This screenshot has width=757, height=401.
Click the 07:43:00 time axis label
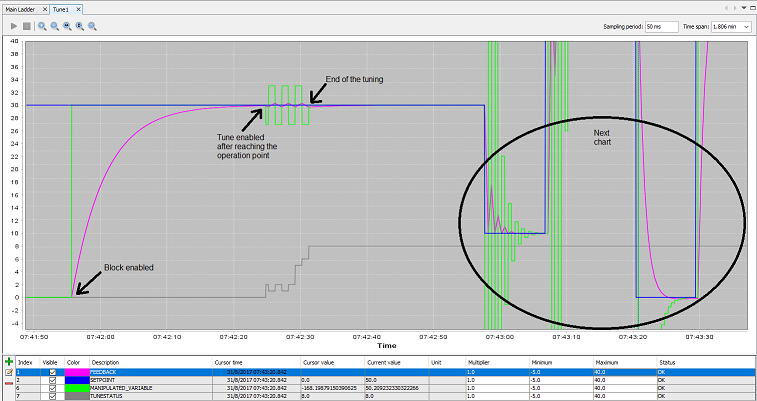click(500, 337)
